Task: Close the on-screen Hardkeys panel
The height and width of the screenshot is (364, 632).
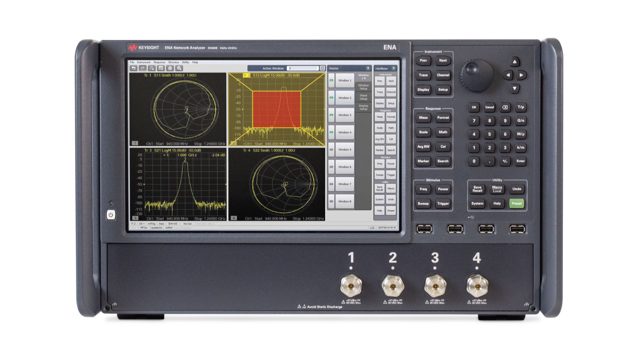Action: coord(393,68)
